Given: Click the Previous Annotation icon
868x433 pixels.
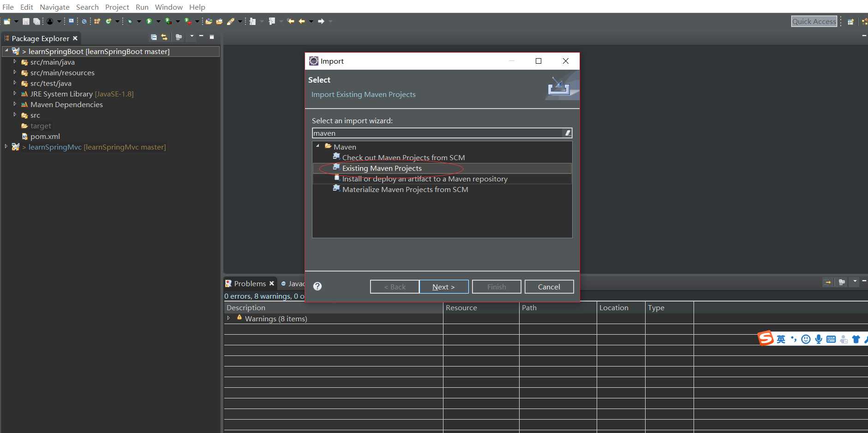Looking at the screenshot, I should pyautogui.click(x=272, y=21).
